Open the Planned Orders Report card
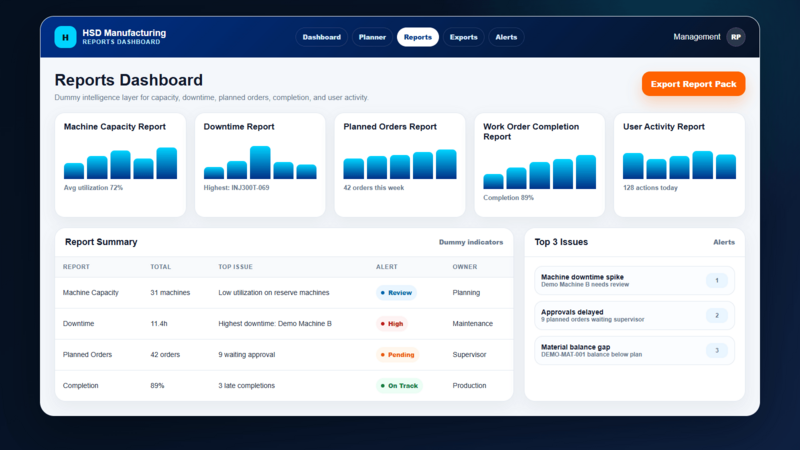800x450 pixels. [x=400, y=165]
